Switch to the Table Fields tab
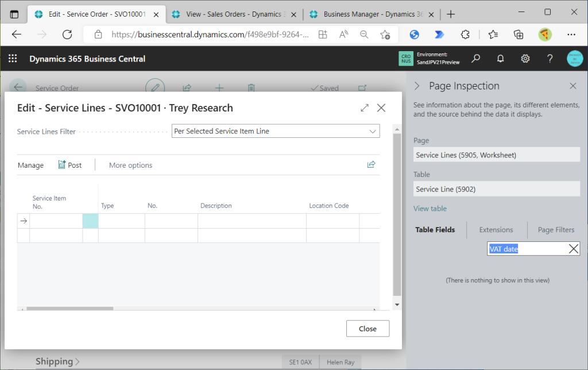This screenshot has width=588, height=370. 435,230
